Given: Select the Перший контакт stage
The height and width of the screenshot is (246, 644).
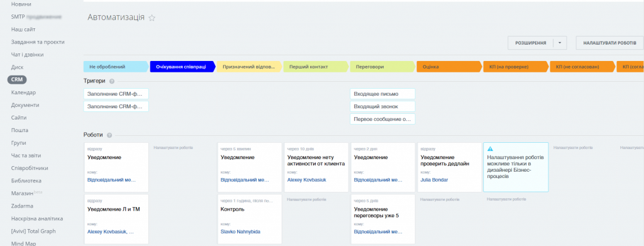Looking at the screenshot, I should coord(316,67).
